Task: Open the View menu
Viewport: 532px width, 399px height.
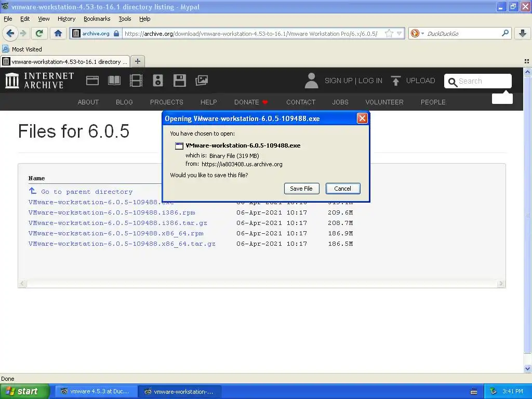Action: click(44, 19)
